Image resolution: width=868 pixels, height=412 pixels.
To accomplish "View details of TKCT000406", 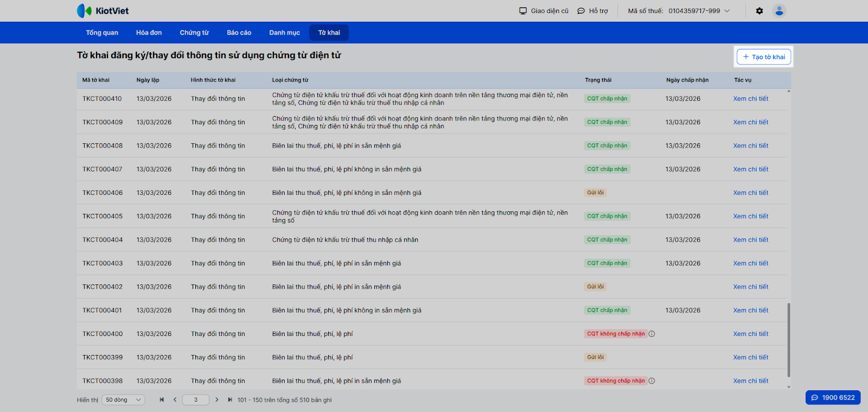I will [x=751, y=193].
